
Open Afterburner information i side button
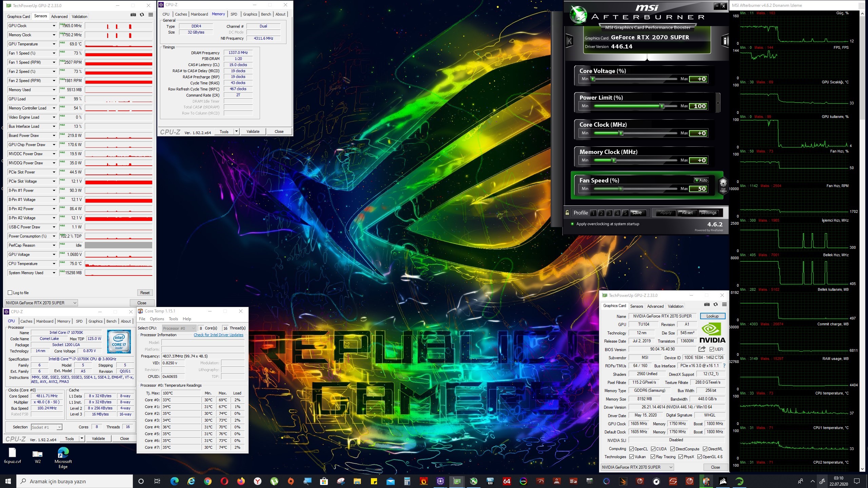pyautogui.click(x=725, y=41)
